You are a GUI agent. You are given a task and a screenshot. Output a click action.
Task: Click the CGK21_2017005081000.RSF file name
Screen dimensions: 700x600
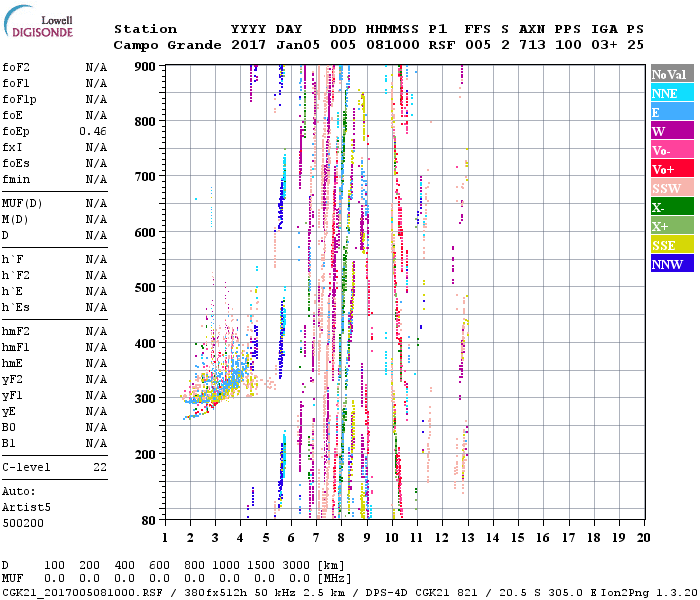pyautogui.click(x=82, y=593)
